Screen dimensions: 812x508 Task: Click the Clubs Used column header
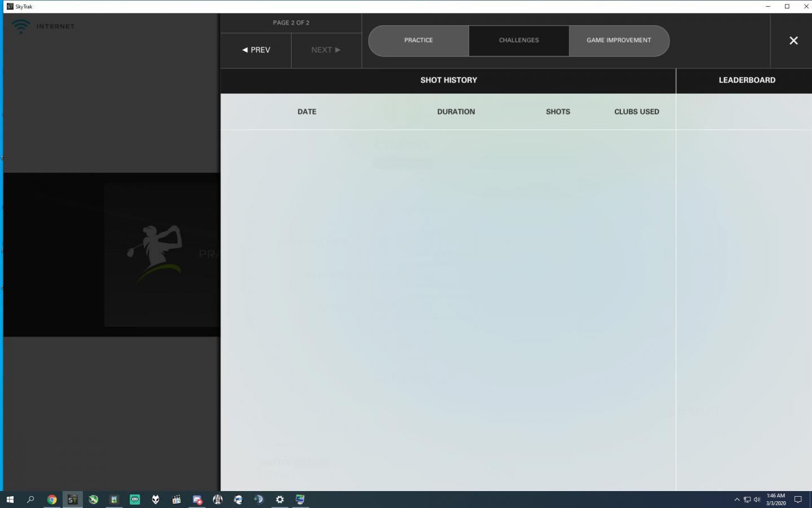(636, 112)
